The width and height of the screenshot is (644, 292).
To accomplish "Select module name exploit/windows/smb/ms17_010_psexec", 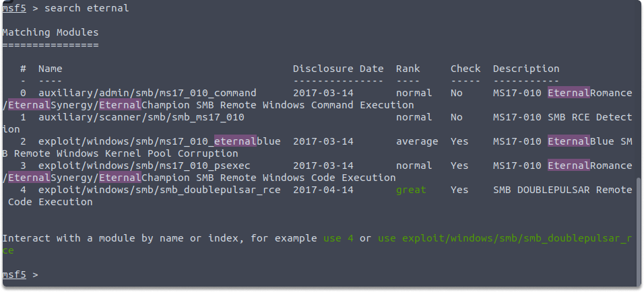I will (144, 166).
